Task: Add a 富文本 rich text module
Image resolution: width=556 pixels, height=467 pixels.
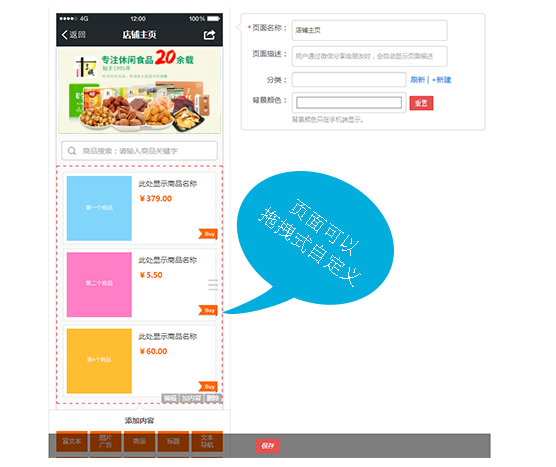Action: (72, 441)
